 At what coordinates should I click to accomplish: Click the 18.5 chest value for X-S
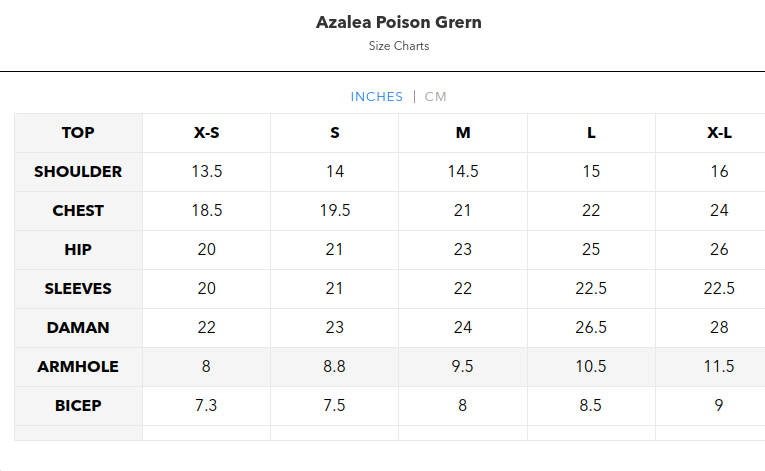[207, 211]
